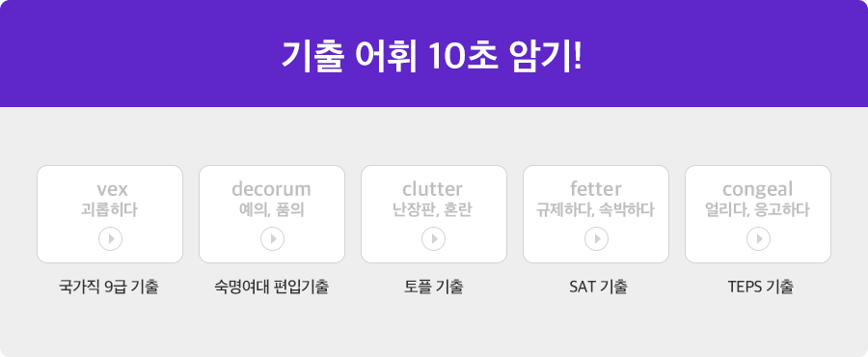Click the word decorum
Image resolution: width=868 pixels, height=357 pixels.
[x=271, y=189]
